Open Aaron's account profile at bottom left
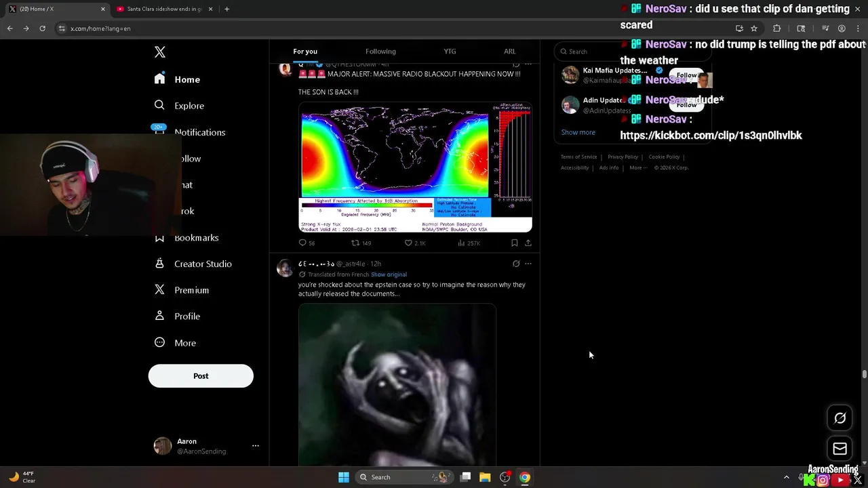Screen dimensions: 868x488 tap(201, 445)
